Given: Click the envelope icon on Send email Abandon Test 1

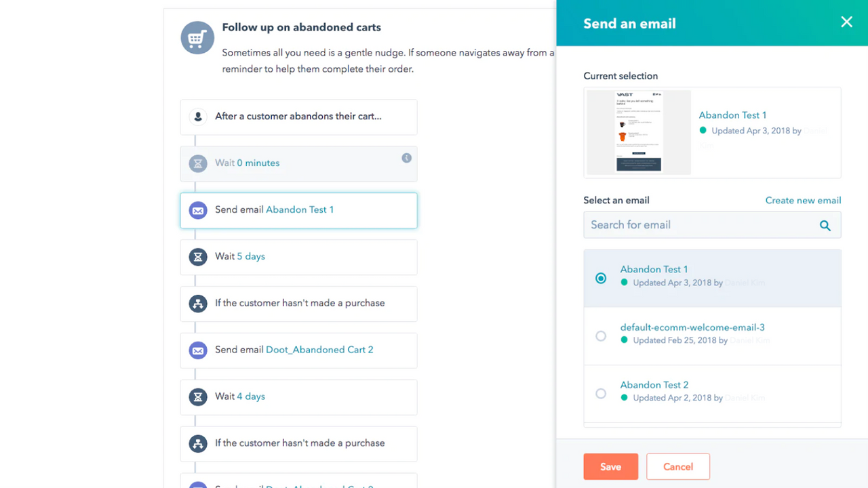Looking at the screenshot, I should pos(197,210).
